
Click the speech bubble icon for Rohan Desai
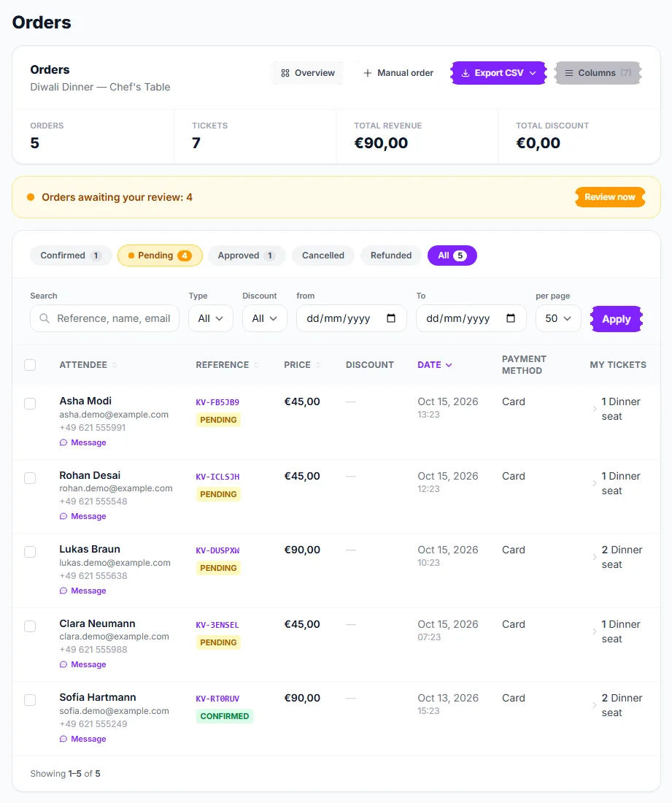coord(63,516)
